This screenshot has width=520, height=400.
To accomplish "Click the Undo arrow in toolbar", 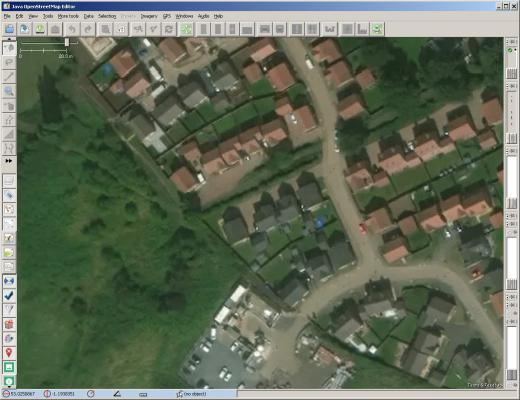I will (72, 29).
